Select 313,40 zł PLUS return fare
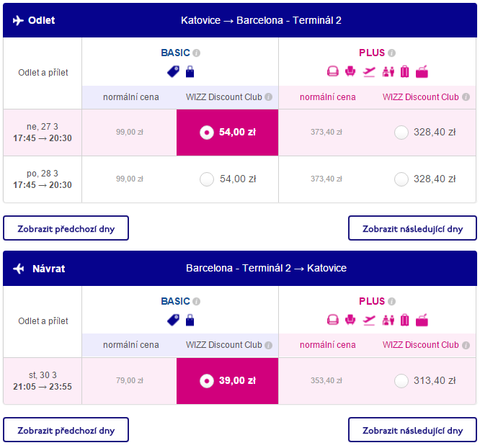 401,381
